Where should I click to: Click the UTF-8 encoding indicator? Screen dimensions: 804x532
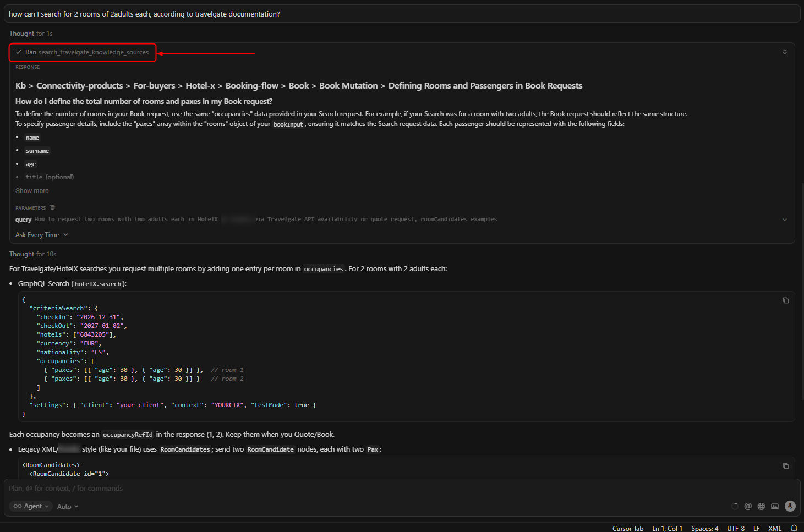click(735, 528)
